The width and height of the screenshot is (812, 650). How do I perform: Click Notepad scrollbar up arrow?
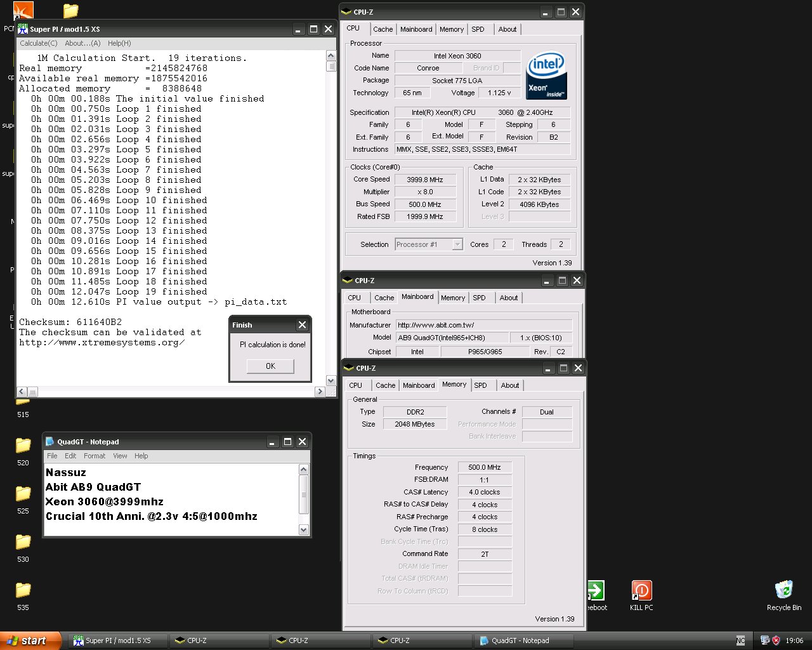click(303, 470)
